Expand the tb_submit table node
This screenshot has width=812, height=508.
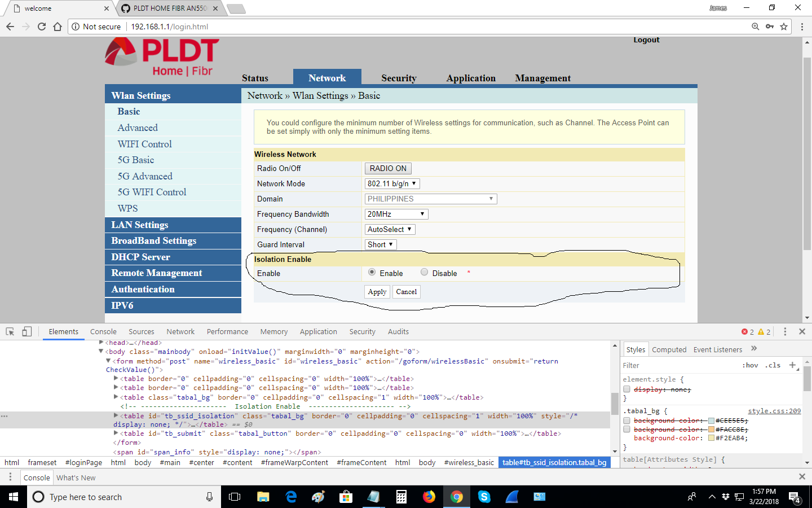(116, 433)
